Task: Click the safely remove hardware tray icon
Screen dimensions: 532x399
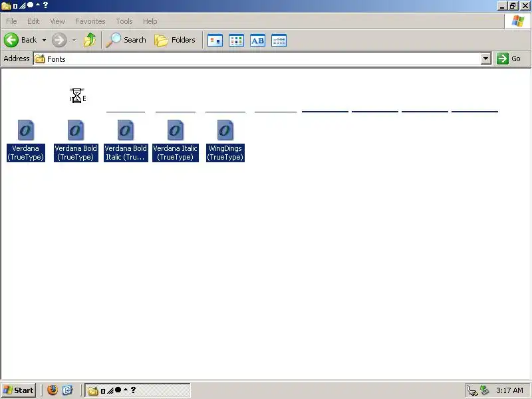Action: pos(485,390)
